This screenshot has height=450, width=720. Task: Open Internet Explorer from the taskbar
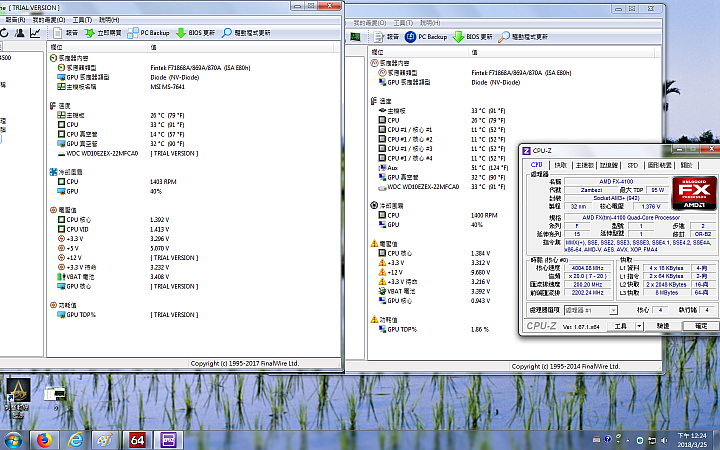tap(76, 441)
